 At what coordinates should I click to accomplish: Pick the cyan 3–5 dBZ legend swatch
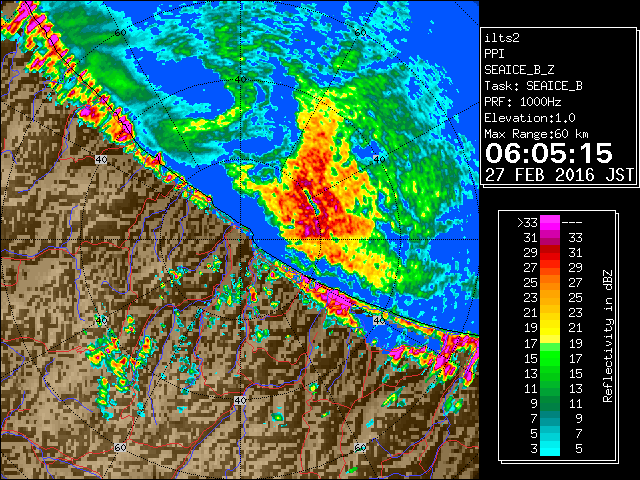[x=550, y=449]
